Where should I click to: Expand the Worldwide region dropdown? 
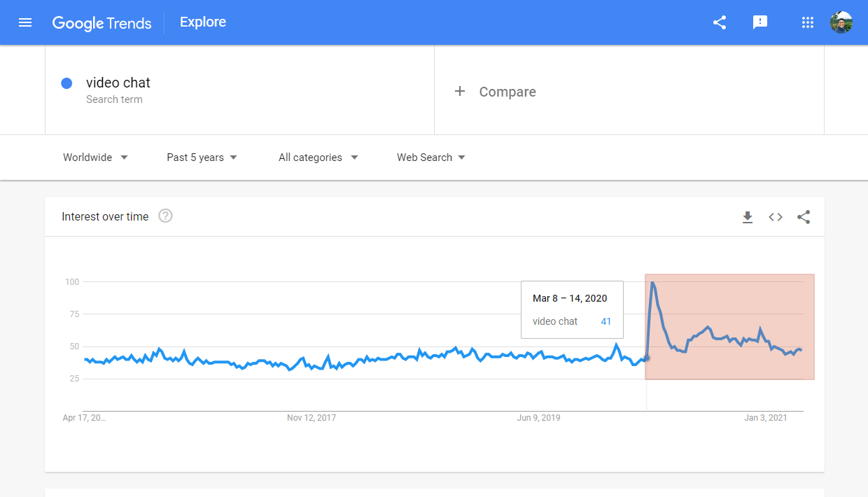[x=95, y=157]
